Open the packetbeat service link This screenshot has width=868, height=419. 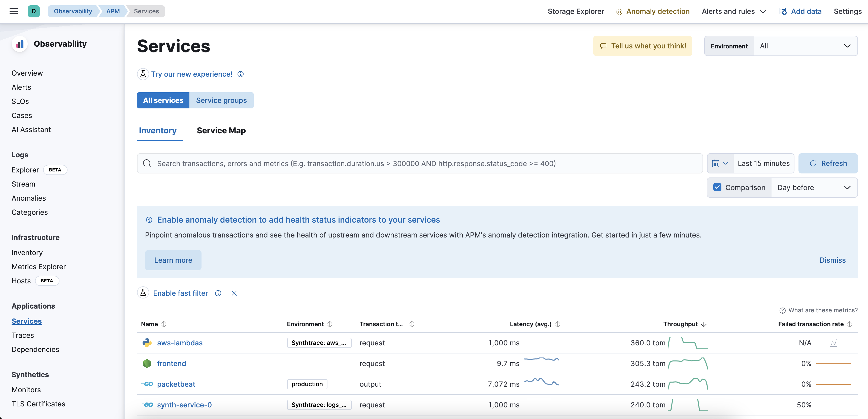176,384
